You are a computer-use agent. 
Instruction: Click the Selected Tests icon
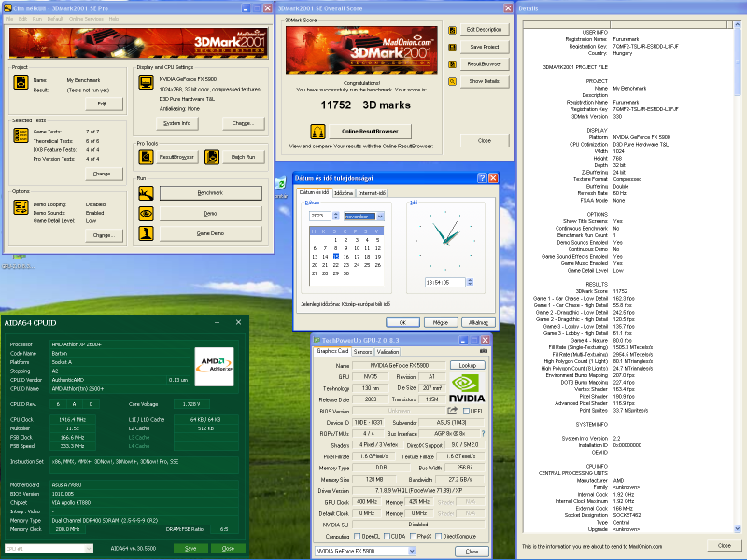click(x=21, y=135)
